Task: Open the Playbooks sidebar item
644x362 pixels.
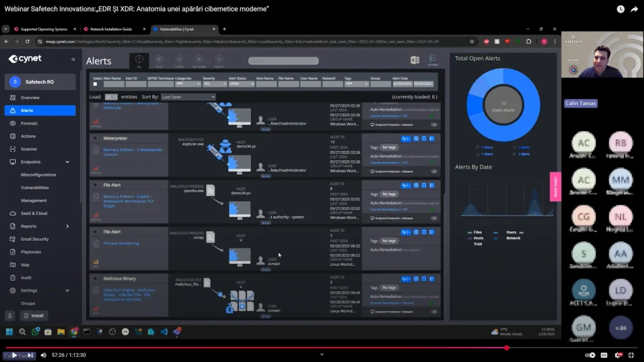Action: 30,252
